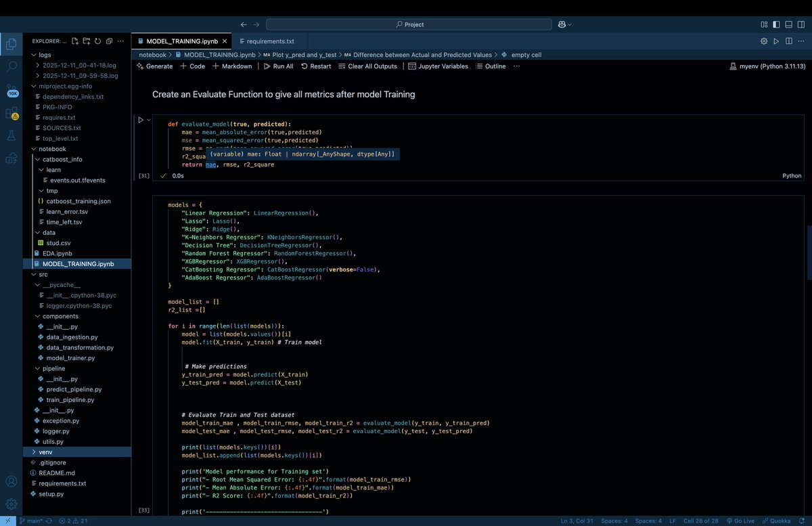Open Source Control view with 10K badge
This screenshot has width=812, height=526.
coord(12,90)
